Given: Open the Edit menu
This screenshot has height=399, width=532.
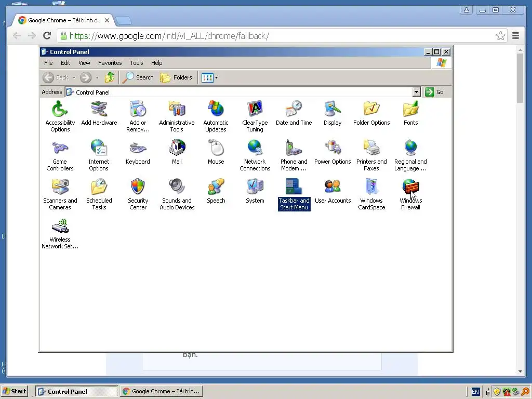Looking at the screenshot, I should [65, 63].
